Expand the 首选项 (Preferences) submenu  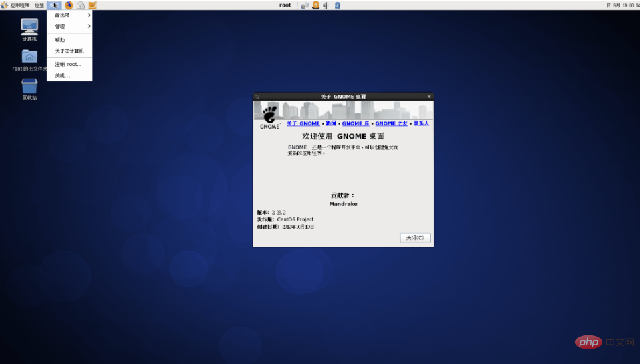point(69,15)
